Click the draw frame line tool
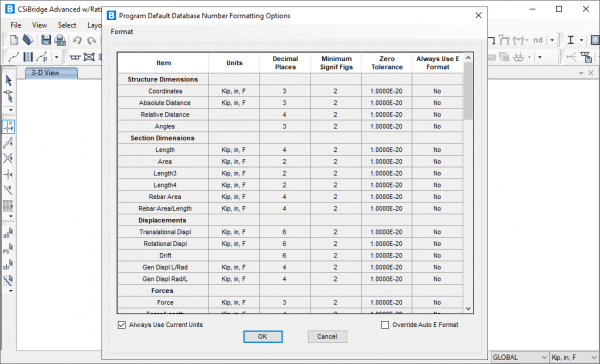The image size is (600, 364). 8,142
